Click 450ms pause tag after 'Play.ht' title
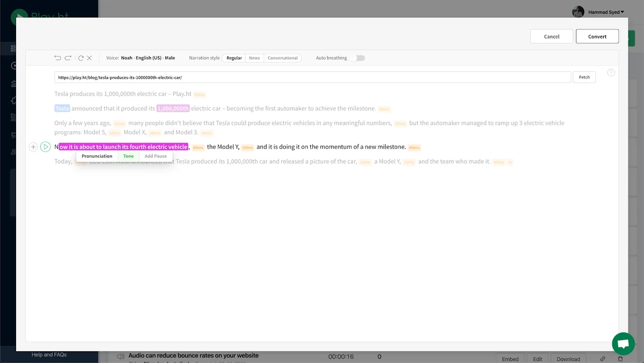 [199, 95]
